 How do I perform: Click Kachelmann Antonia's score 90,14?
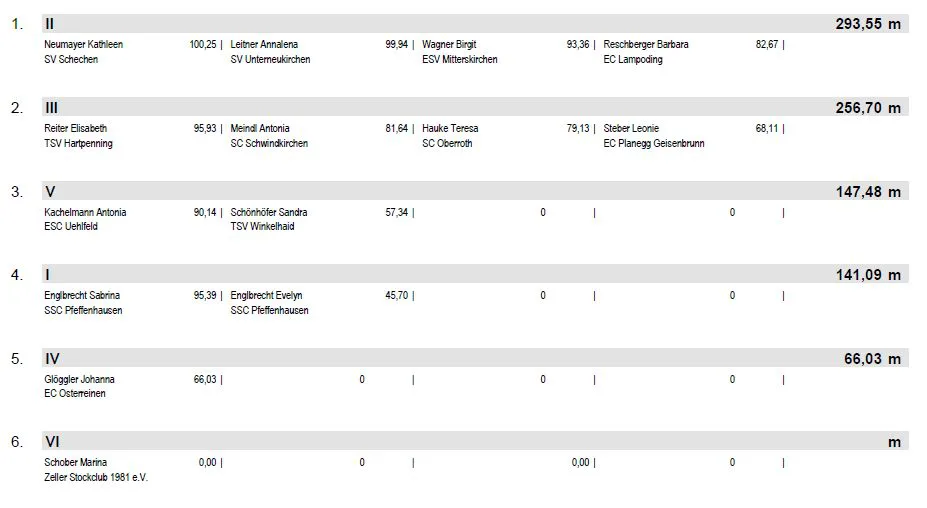coord(205,212)
